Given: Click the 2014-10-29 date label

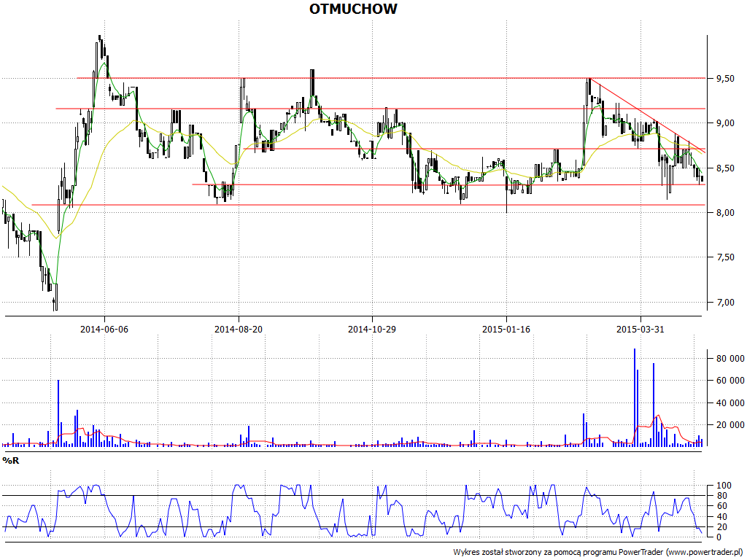Looking at the screenshot, I should pyautogui.click(x=372, y=329).
